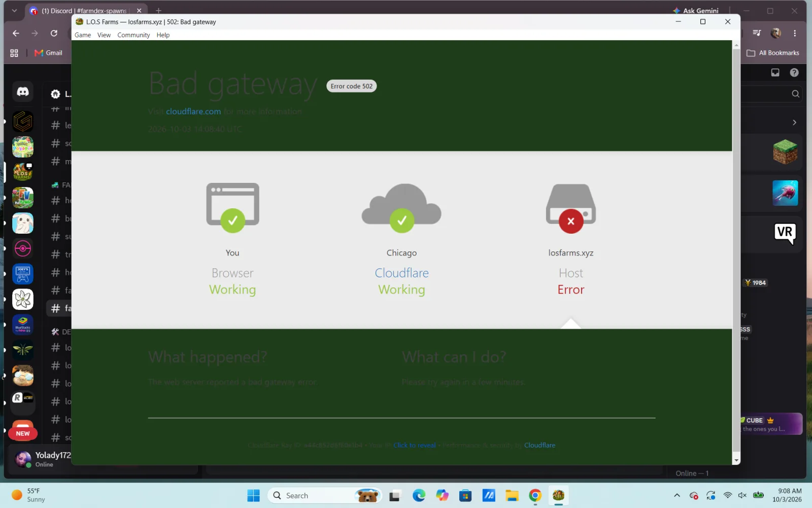Click the Chrome page reload icon
Image resolution: width=812 pixels, height=508 pixels.
tap(54, 33)
